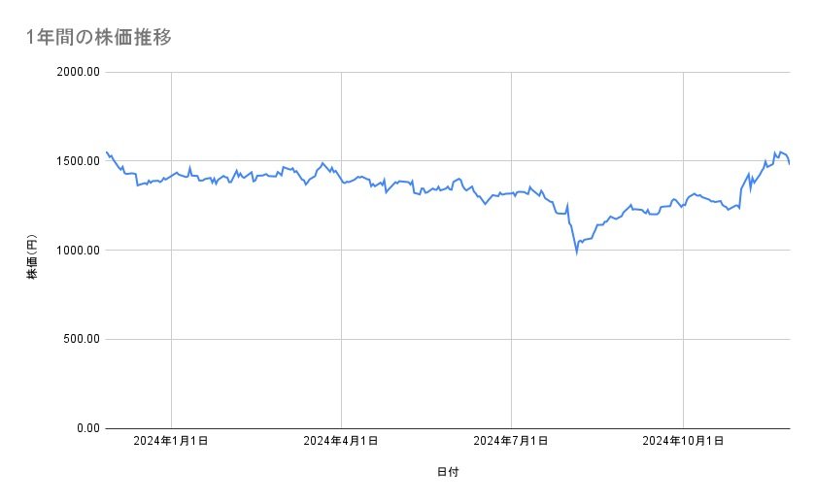Screen dimensions: 815x504
Task: Select the 2024年10月1日 date label
Action: tap(684, 442)
